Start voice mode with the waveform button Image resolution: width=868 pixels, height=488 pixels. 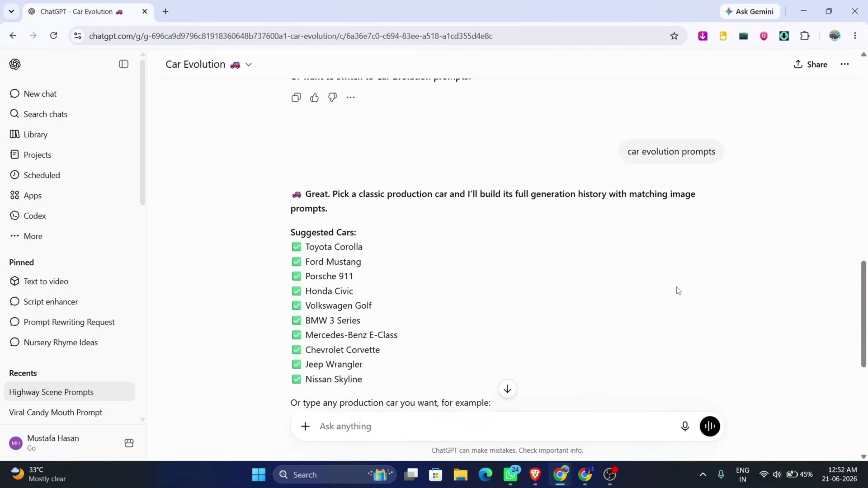coord(710,427)
